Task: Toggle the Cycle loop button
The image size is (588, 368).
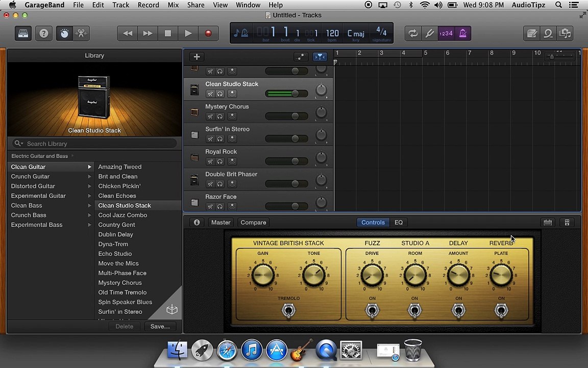Action: pos(413,33)
